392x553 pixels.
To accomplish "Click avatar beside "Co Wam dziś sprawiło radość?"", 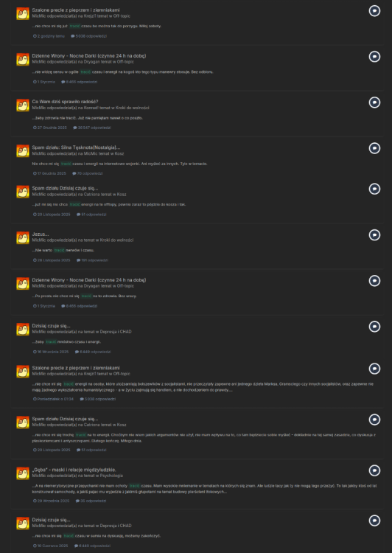I will click(x=23, y=105).
